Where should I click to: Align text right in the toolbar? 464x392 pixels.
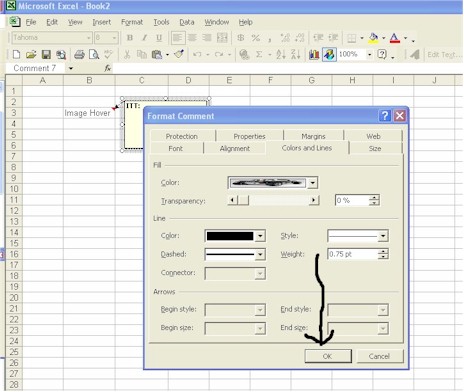pyautogui.click(x=207, y=38)
